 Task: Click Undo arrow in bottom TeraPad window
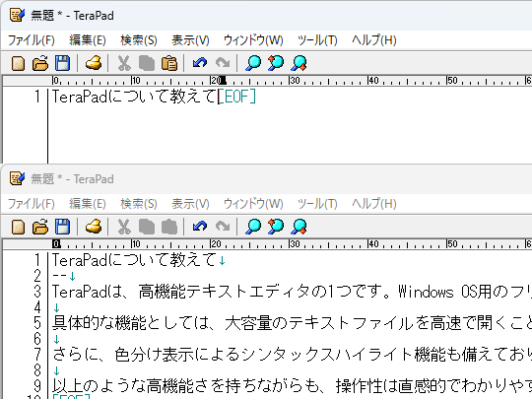[199, 227]
